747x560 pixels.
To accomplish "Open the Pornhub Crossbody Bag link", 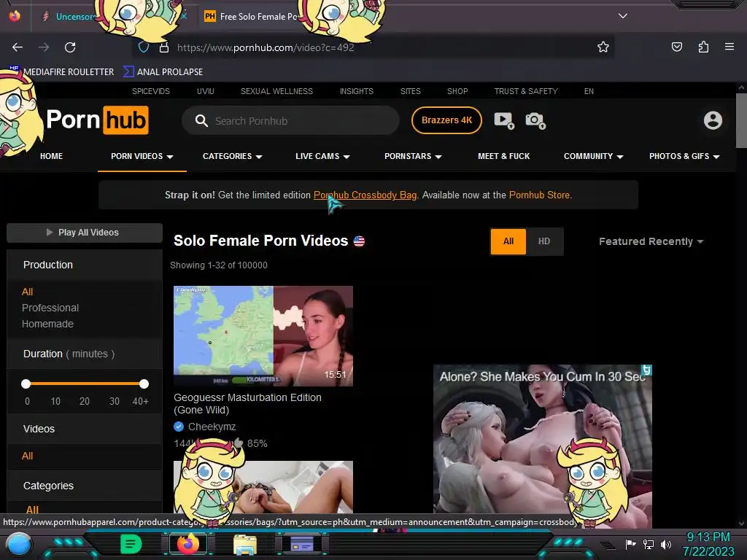I will (365, 195).
